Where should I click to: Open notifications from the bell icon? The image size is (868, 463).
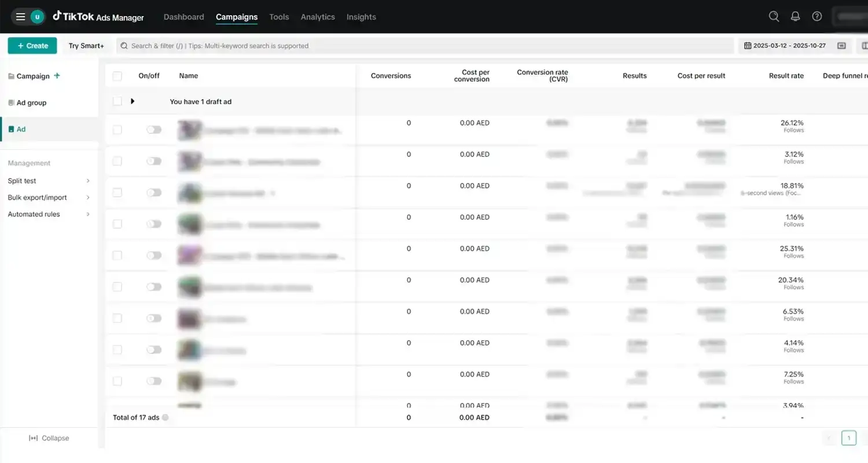(x=795, y=17)
